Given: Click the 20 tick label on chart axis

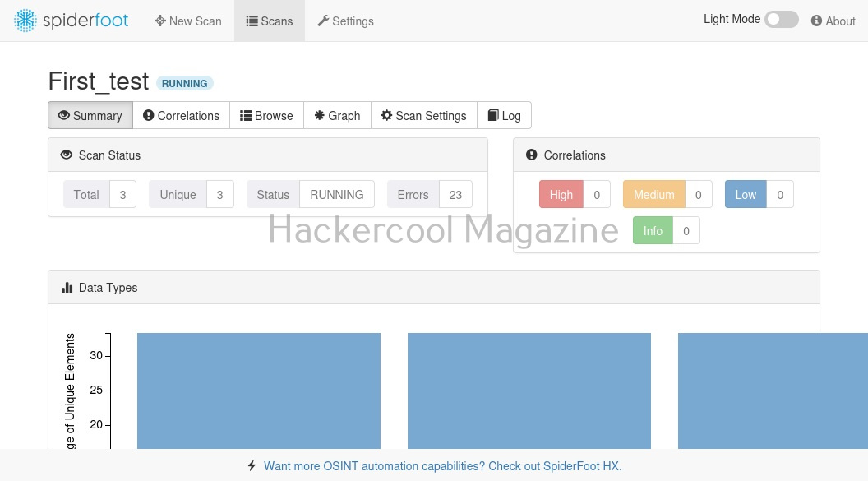Looking at the screenshot, I should click(x=96, y=424).
